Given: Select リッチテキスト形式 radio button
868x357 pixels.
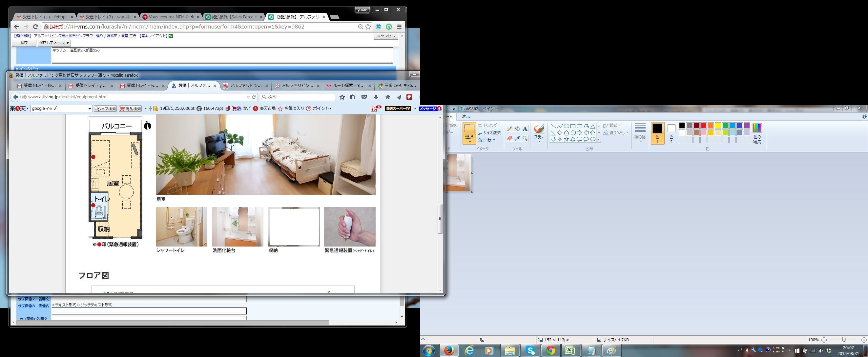Looking at the screenshot, I should coord(78,305).
